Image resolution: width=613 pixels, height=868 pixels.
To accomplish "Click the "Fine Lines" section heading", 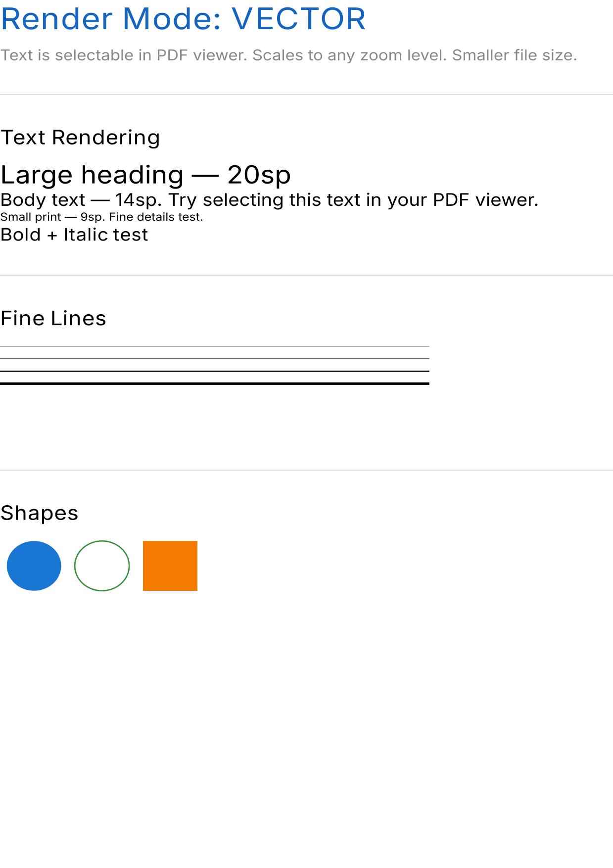I will (x=53, y=318).
